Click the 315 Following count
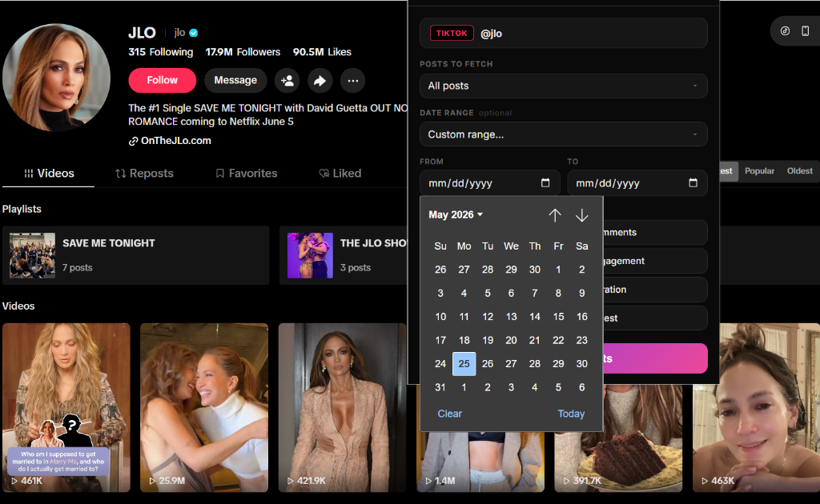820x504 pixels. click(x=160, y=52)
